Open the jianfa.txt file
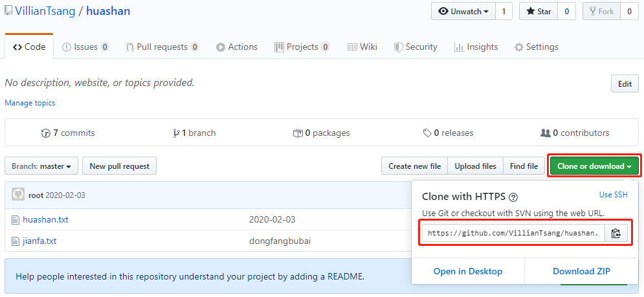 pyautogui.click(x=39, y=241)
